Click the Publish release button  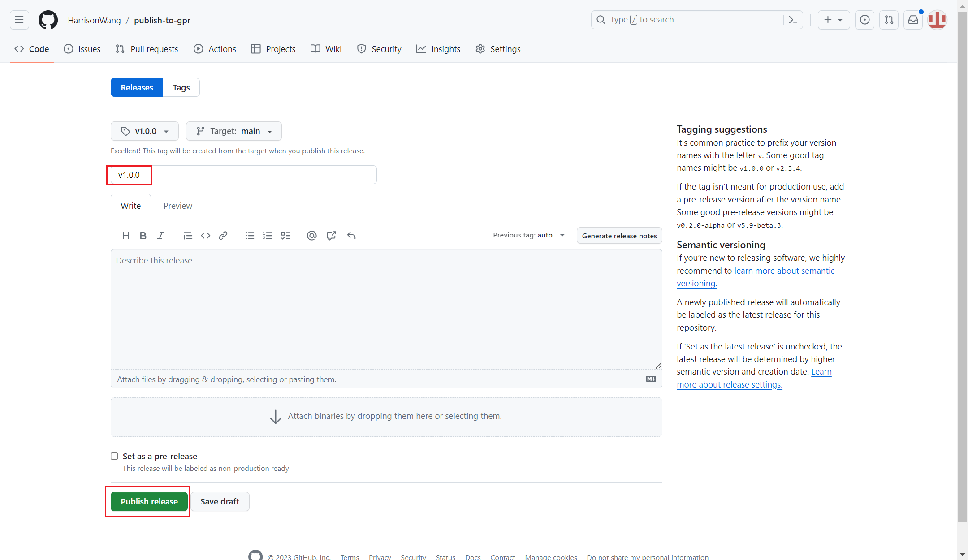(148, 501)
